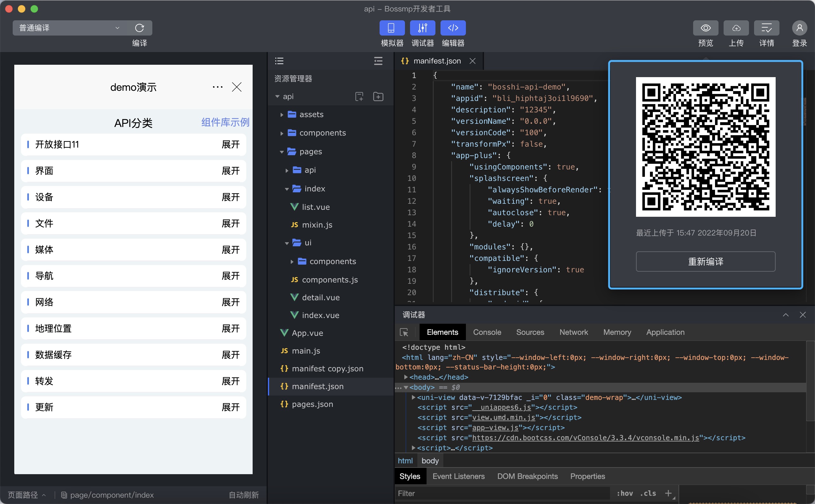The width and height of the screenshot is (815, 504).
Task: Expand the head element node
Action: 406,377
